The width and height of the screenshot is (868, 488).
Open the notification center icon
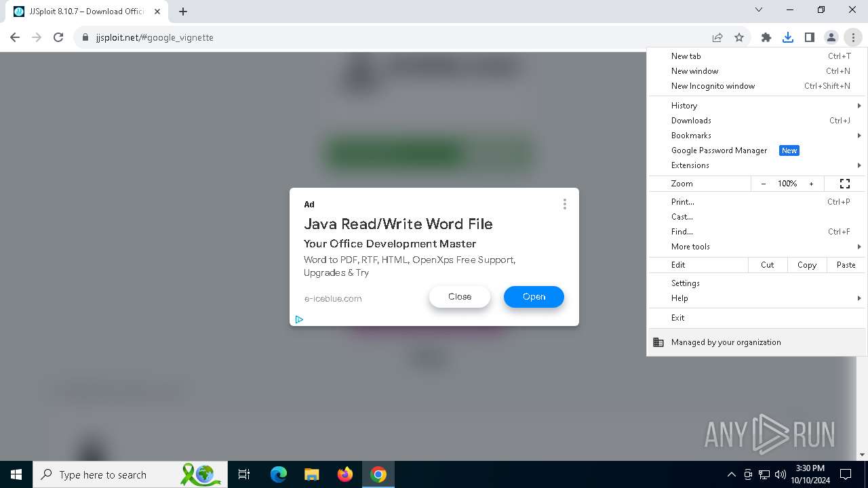[846, 474]
